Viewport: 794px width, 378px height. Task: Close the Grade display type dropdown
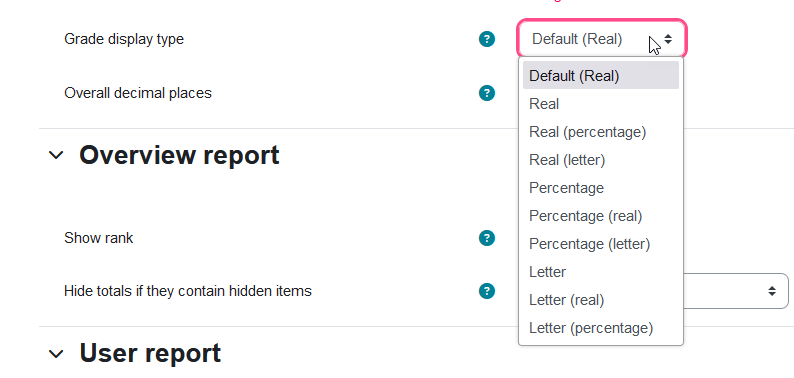602,39
